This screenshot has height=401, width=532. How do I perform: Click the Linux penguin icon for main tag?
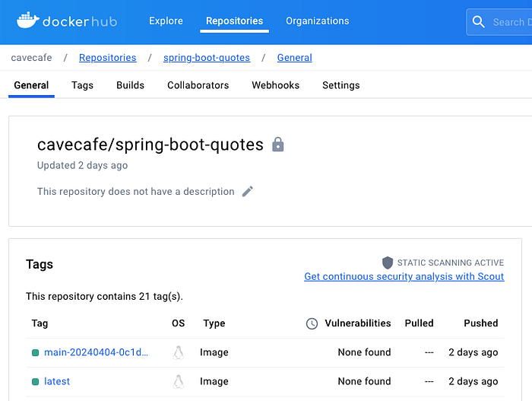[x=179, y=352]
